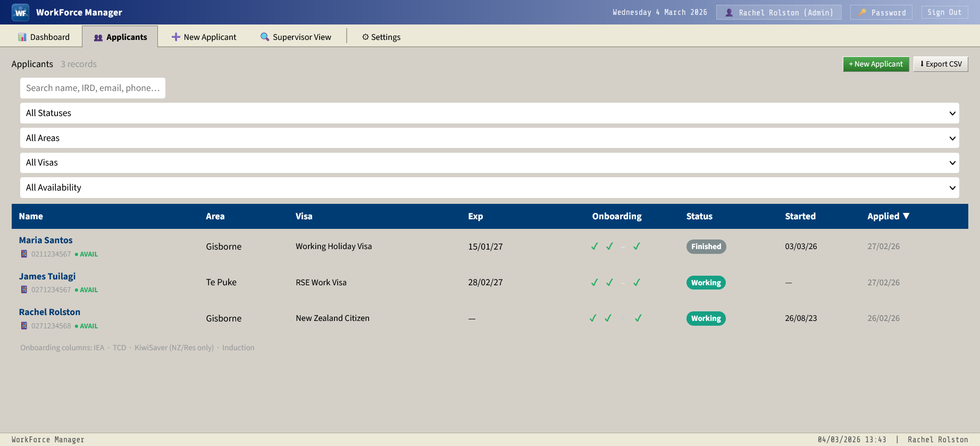Viewport: 980px width, 446px height.
Task: Open the All Visas filter dropdown
Action: pyautogui.click(x=489, y=163)
